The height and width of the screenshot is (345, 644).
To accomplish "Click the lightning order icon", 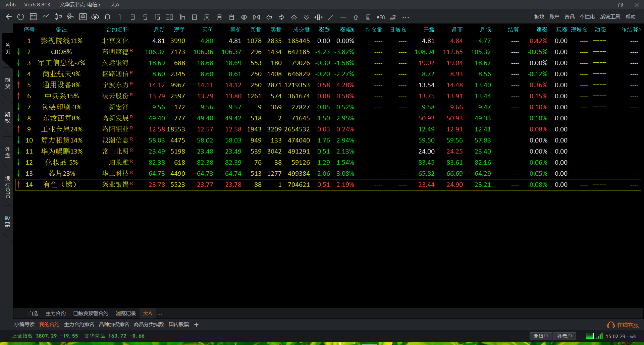I will [x=70, y=17].
